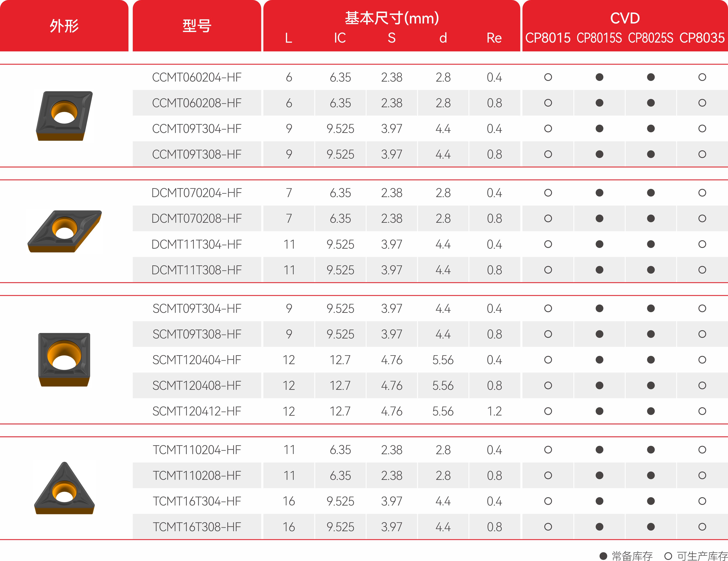Click the 基本尺寸(mm) header

coord(392,18)
